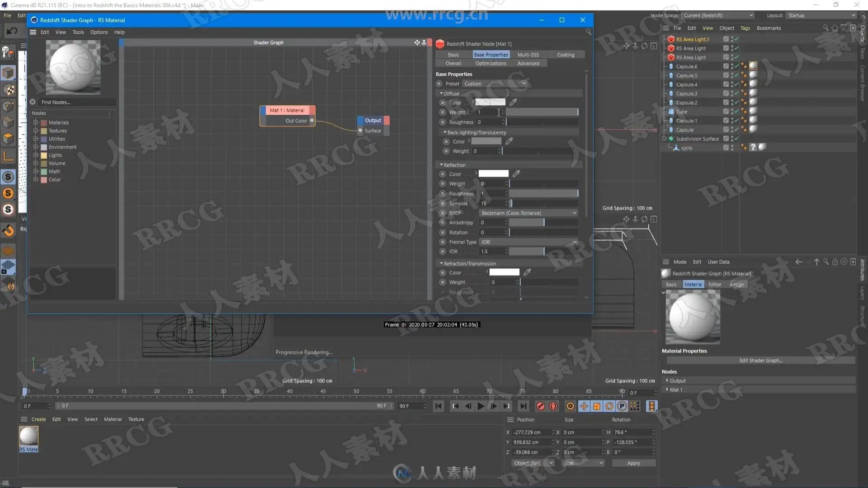The height and width of the screenshot is (488, 868).
Task: Open the Tools menu in Shader Graph
Action: tap(78, 32)
